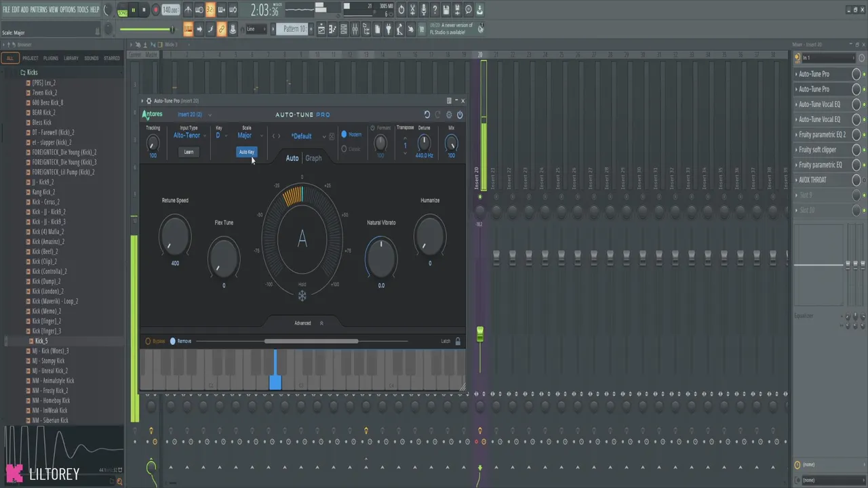Viewport: 868px width, 488px height.
Task: Open the Input Type Alto-Tenor dropdown
Action: [189, 136]
